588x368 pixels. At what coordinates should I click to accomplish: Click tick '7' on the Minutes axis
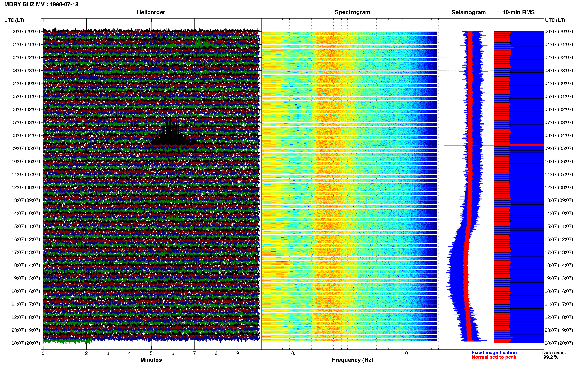195,353
